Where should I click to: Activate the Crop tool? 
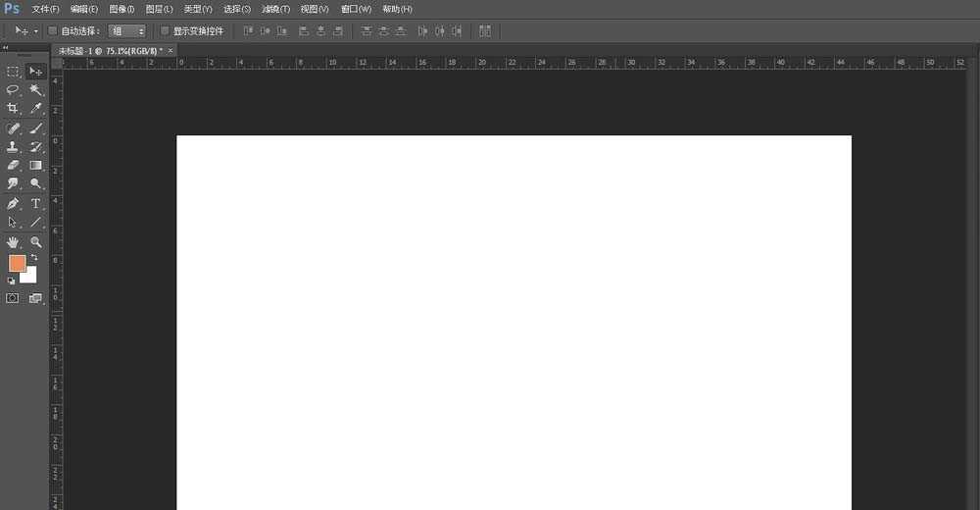pyautogui.click(x=13, y=109)
